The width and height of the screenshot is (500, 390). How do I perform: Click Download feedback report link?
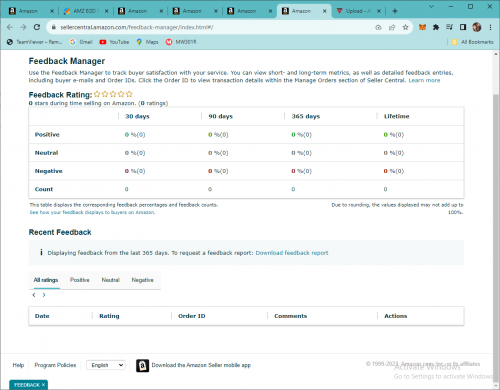(292, 253)
